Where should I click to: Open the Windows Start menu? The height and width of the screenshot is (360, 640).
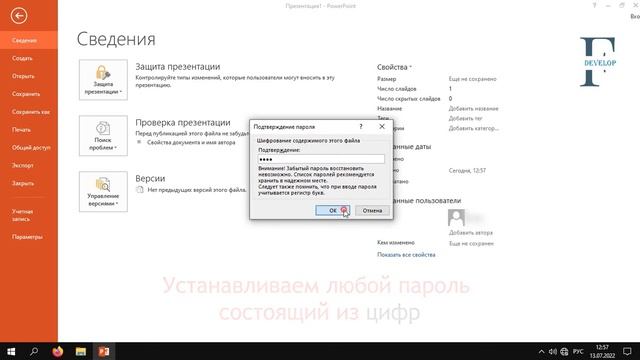pos(11,351)
